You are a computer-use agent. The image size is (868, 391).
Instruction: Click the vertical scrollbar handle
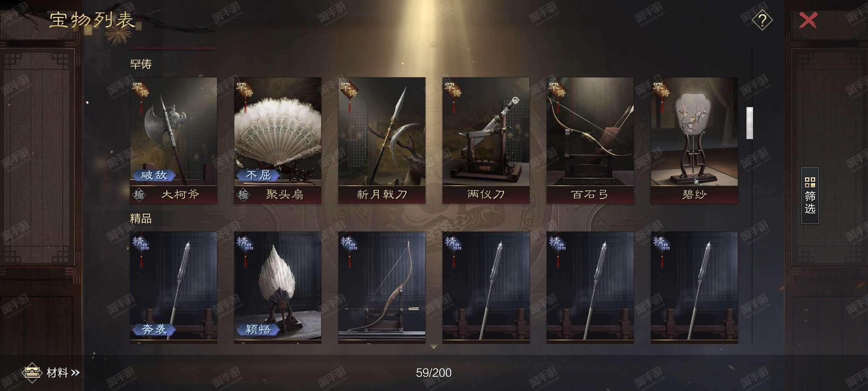tap(750, 123)
